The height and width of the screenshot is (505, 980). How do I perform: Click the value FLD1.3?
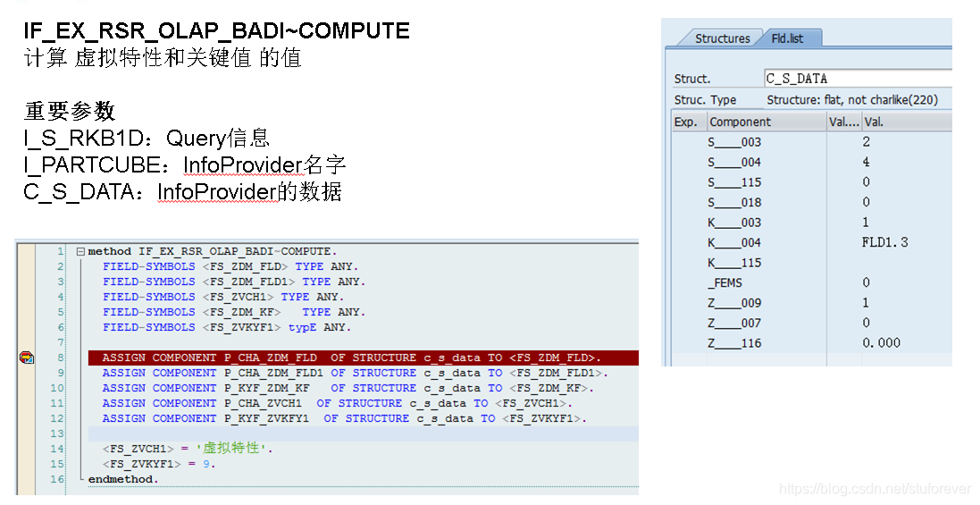coord(884,242)
